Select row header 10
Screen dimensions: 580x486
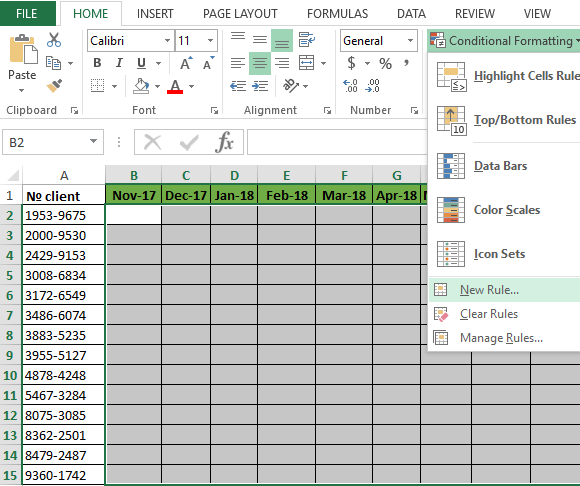(10, 375)
